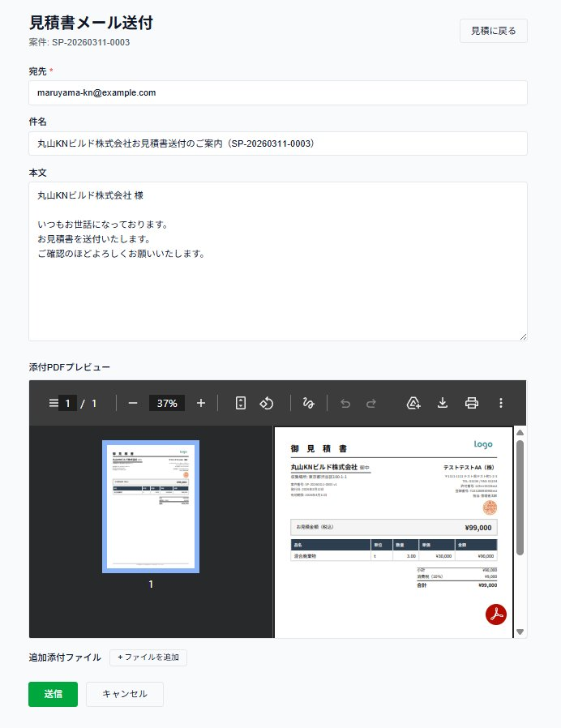
Task: Click the red Adobe Acrobat icon
Action: [496, 615]
